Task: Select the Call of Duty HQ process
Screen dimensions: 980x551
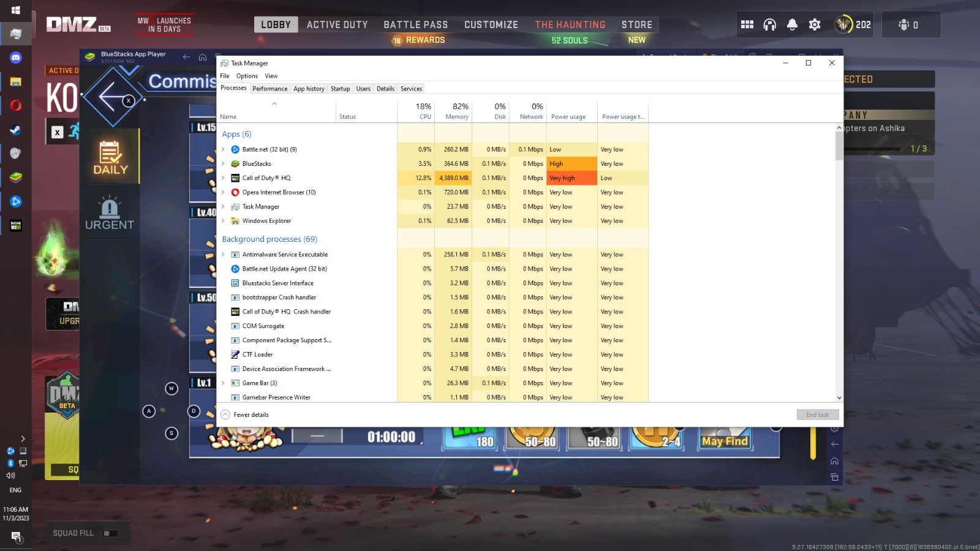Action: 266,178
